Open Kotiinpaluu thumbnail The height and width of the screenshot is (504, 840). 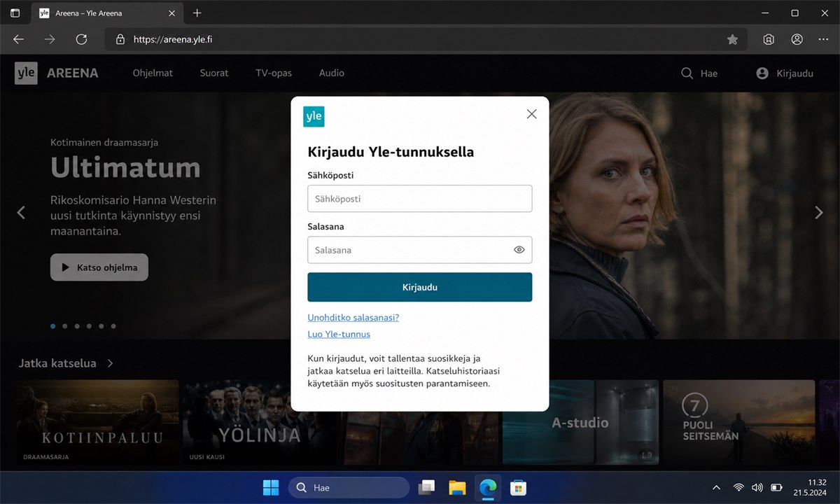point(99,423)
